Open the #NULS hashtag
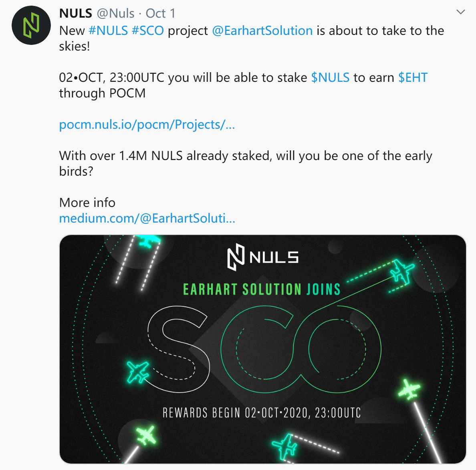 tap(108, 31)
